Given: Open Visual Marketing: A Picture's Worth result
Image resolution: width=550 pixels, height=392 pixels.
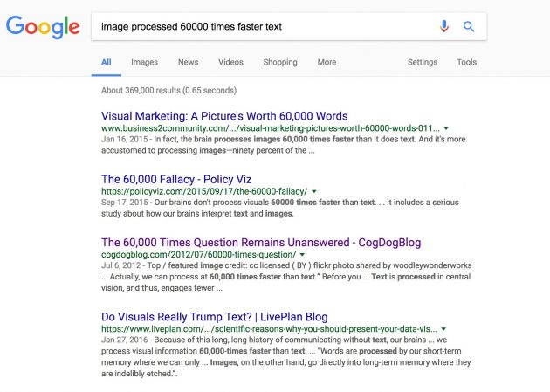Looking at the screenshot, I should tap(224, 116).
